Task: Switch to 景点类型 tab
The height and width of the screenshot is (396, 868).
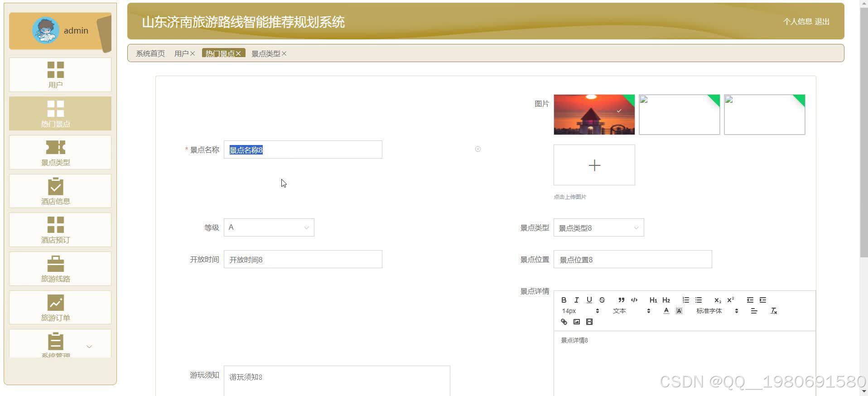Action: click(265, 53)
